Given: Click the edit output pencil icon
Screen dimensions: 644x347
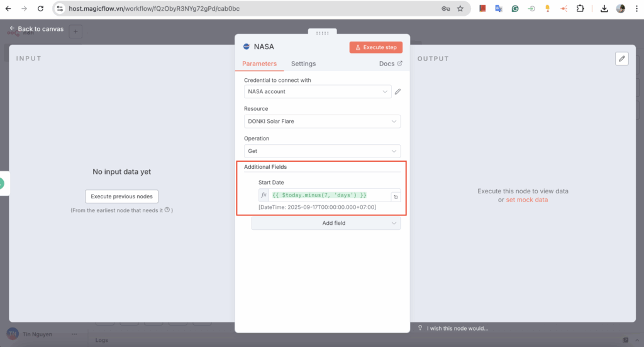Looking at the screenshot, I should click(622, 59).
